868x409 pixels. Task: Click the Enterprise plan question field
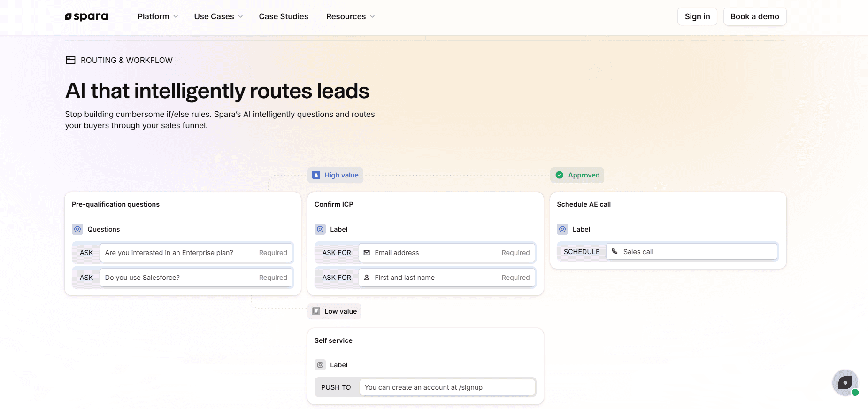click(x=196, y=253)
